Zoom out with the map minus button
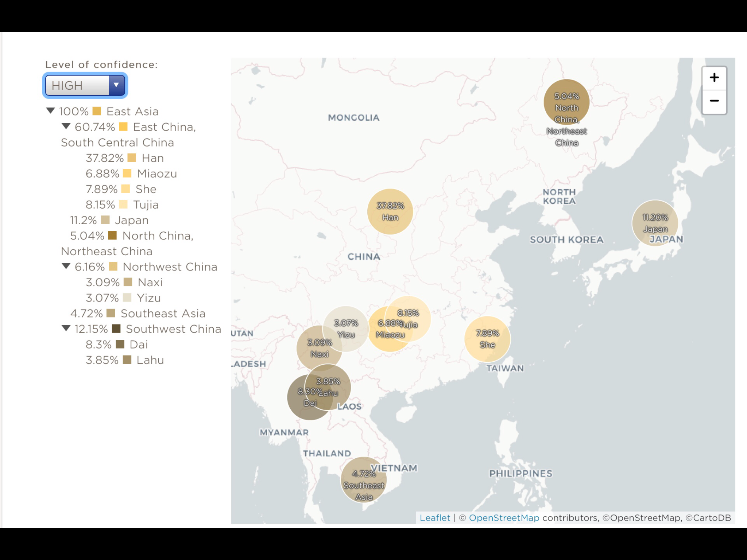The image size is (747, 560). coord(714,101)
